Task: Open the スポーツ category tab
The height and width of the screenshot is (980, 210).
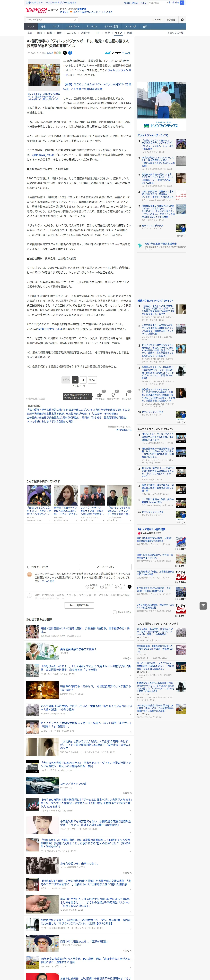Action: pyautogui.click(x=86, y=33)
